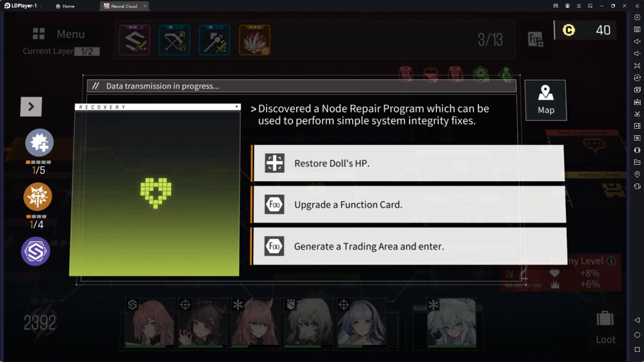Tap the gear-plus skill icon showing 1/5

(x=40, y=143)
